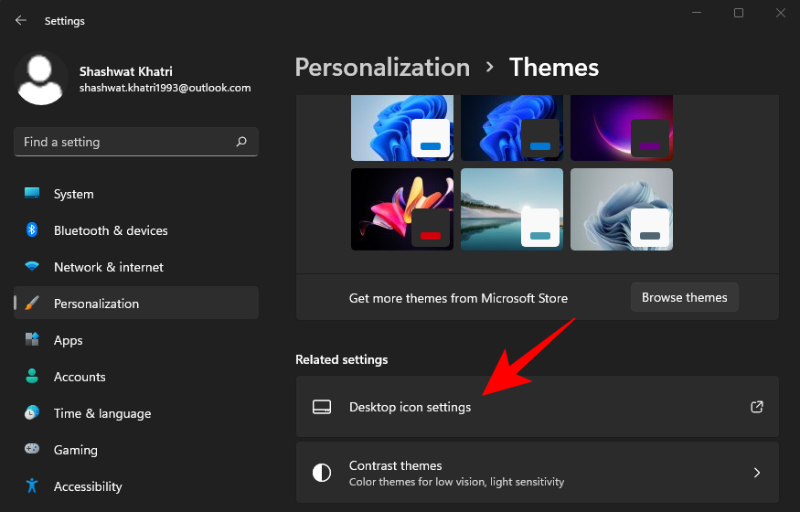The image size is (800, 512).
Task: Click the Gaming controller icon
Action: tap(32, 450)
